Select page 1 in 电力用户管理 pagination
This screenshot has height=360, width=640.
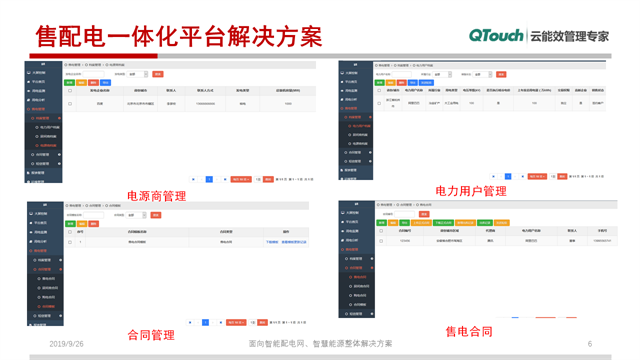508,176
